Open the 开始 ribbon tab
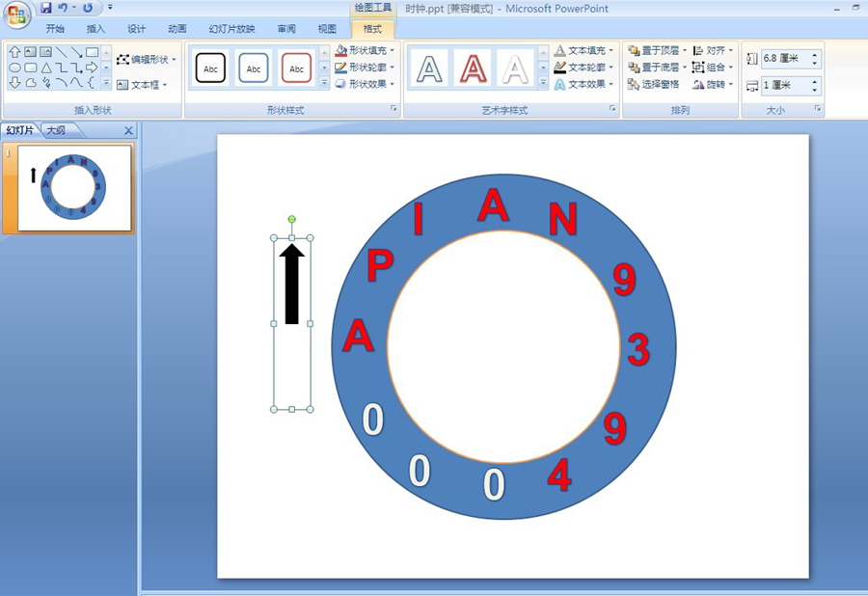The width and height of the screenshot is (868, 596). point(55,29)
